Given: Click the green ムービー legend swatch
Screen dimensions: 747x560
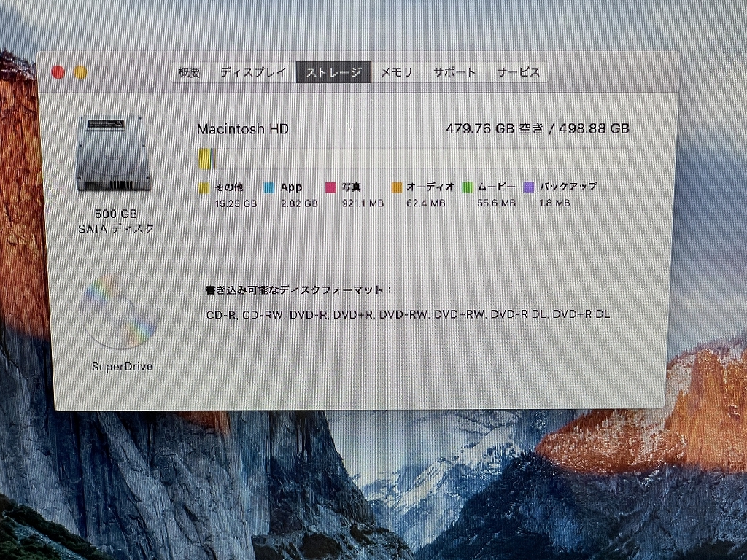Looking at the screenshot, I should point(468,187).
